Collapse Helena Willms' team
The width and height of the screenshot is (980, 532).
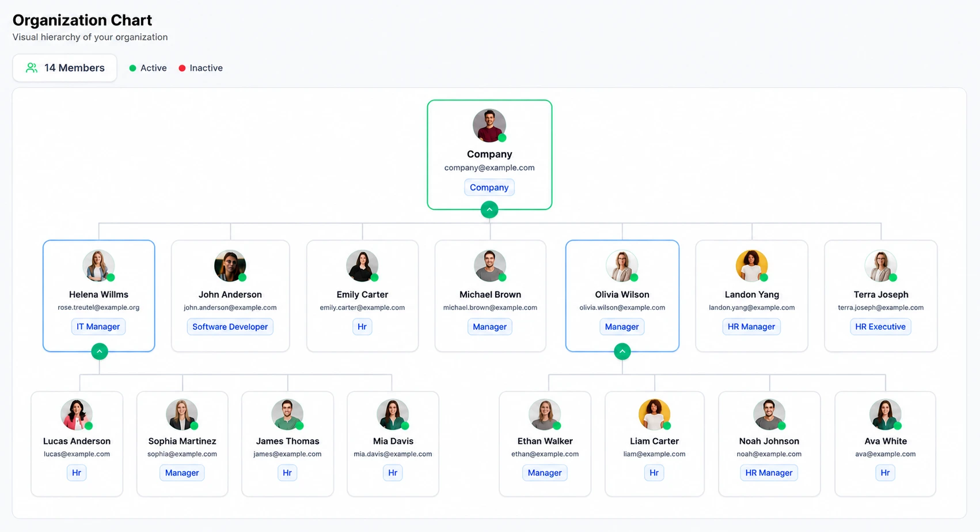pyautogui.click(x=100, y=351)
